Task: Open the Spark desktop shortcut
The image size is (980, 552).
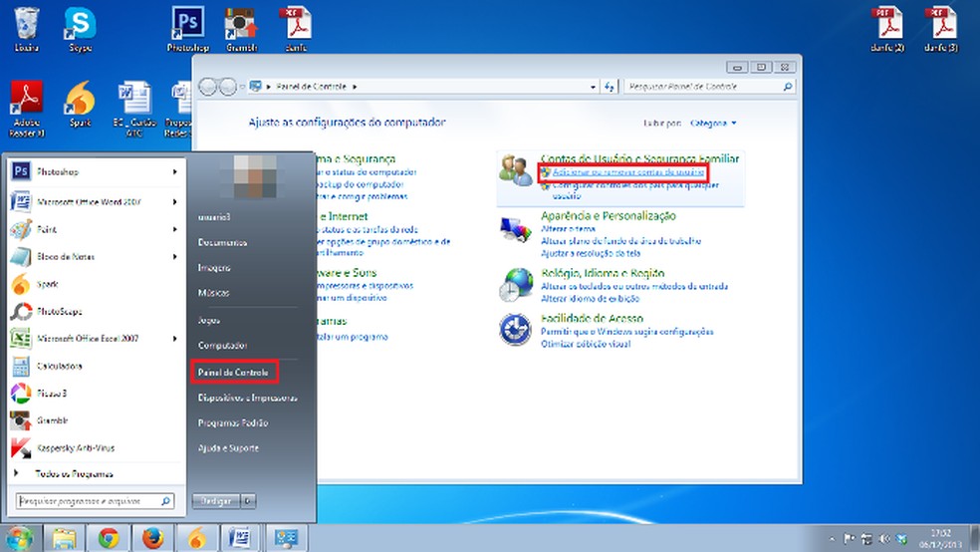Action: pos(80,105)
